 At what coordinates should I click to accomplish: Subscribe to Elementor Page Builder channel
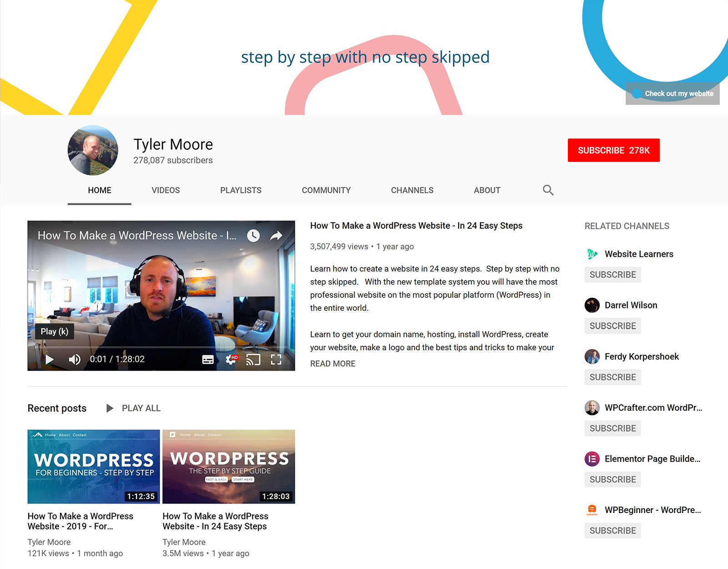point(613,479)
